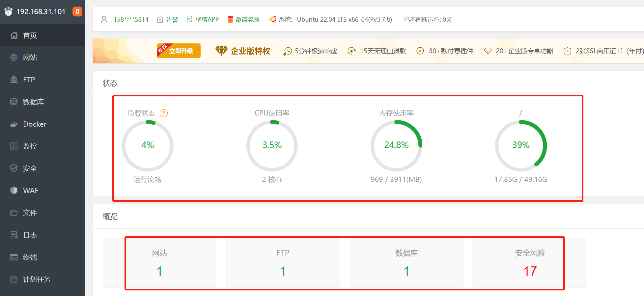Click the 17.85G / 49.16G disk text

tap(521, 179)
